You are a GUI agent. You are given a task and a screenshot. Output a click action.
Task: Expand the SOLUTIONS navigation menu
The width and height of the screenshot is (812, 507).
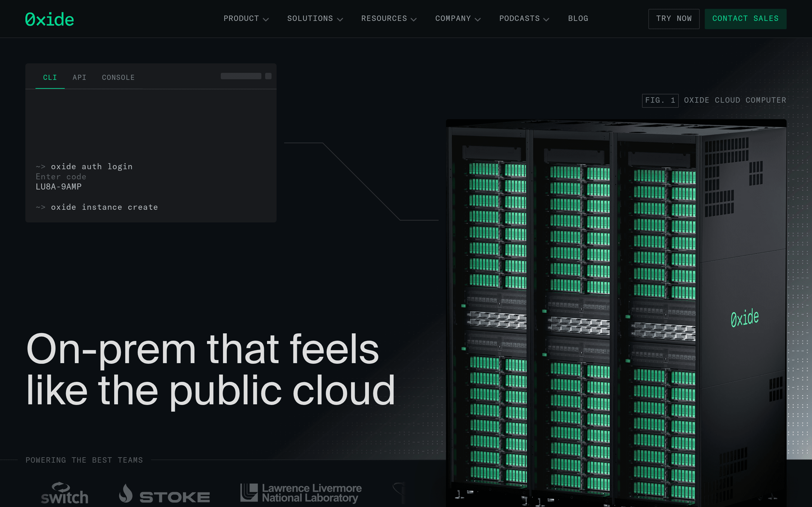(x=315, y=19)
